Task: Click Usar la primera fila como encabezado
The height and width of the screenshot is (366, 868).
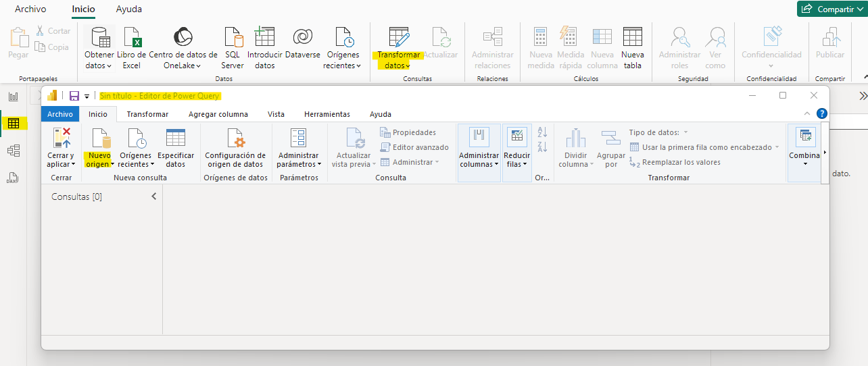Action: coord(704,147)
